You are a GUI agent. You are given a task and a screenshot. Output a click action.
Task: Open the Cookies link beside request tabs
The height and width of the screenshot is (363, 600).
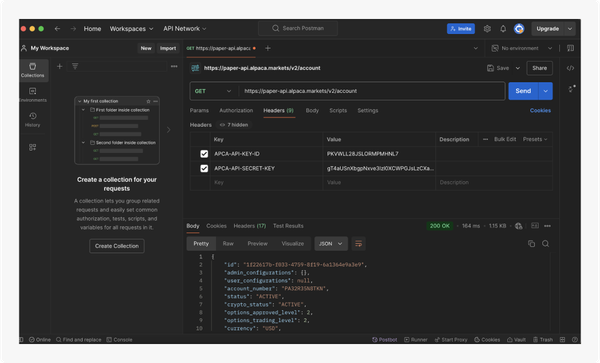click(540, 111)
